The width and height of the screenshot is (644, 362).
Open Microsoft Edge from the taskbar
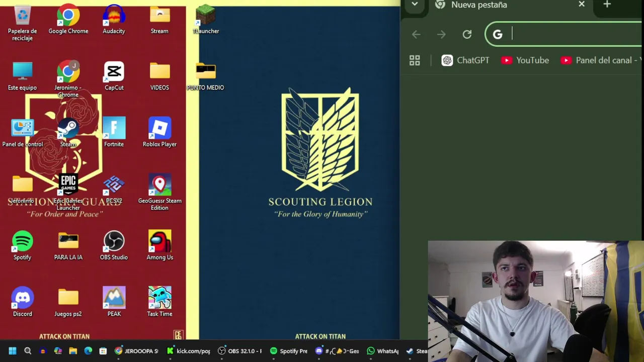tap(88, 351)
